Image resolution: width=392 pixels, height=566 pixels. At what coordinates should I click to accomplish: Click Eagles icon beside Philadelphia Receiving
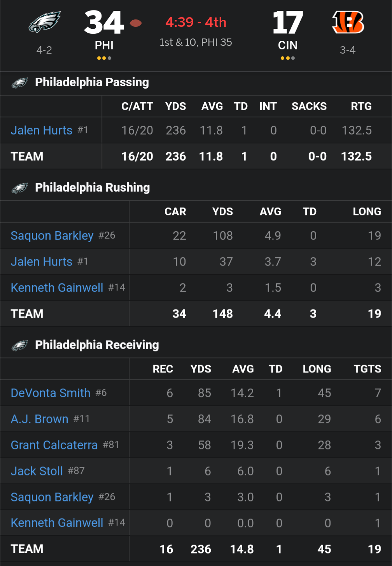click(20, 346)
